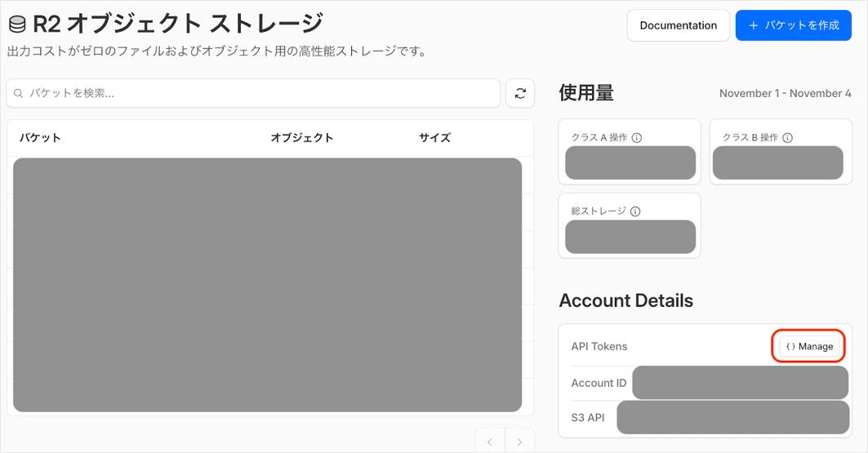
Task: Sort by the サイズ column header
Action: [x=434, y=138]
